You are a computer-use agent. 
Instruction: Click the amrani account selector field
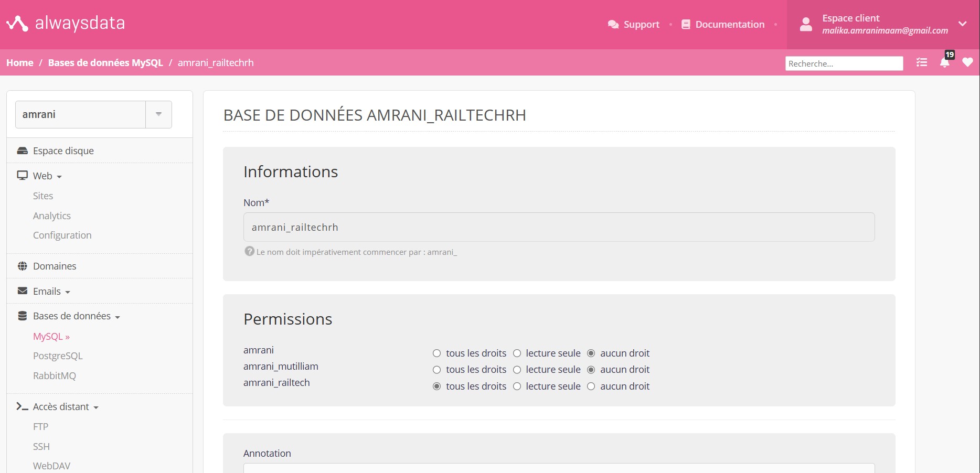point(81,114)
